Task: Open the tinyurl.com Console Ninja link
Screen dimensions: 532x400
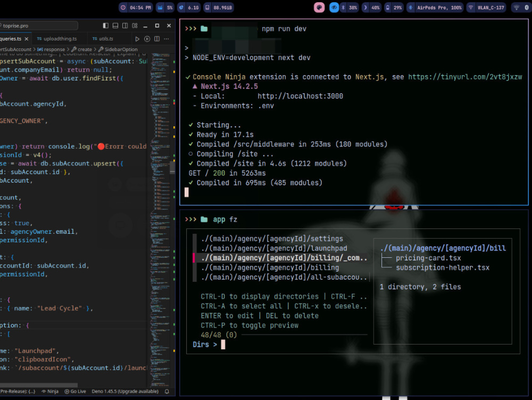Action: point(465,77)
